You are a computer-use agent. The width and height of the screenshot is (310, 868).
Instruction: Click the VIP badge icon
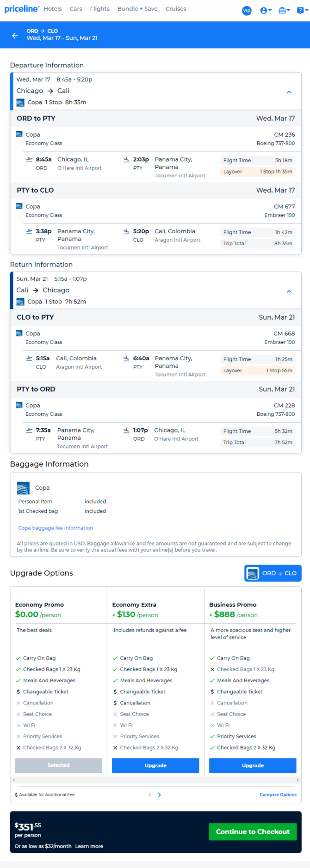(247, 10)
